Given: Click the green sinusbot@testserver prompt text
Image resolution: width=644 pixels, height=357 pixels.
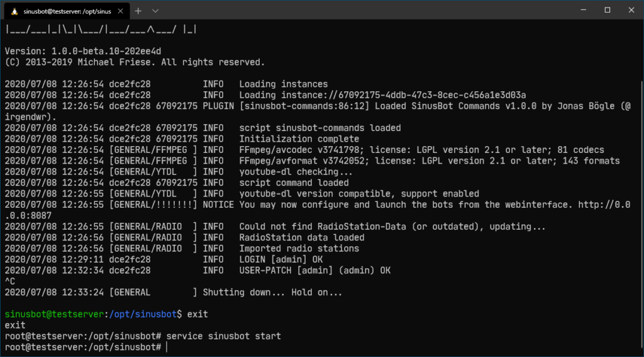Looking at the screenshot, I should pos(55,315).
